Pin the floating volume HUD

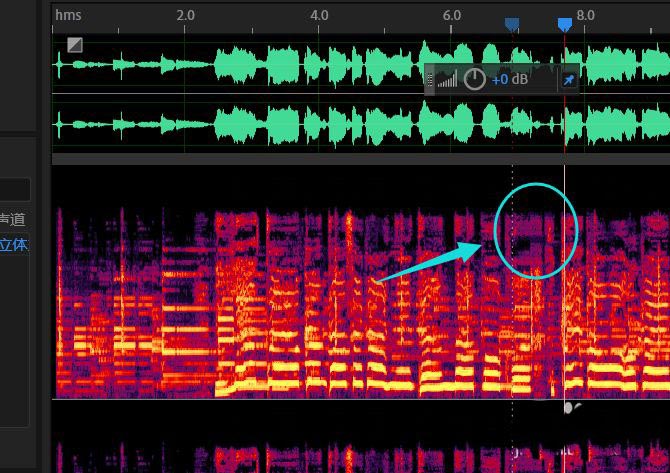pos(569,80)
